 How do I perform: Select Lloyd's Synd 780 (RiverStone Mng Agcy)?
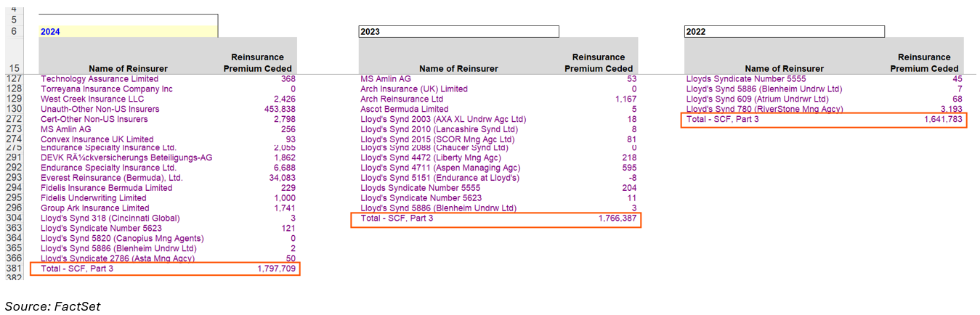click(765, 109)
